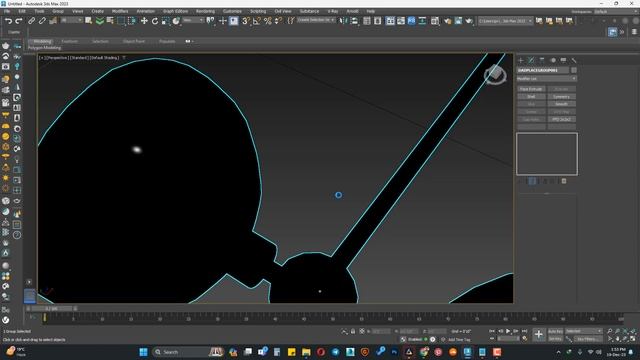The height and width of the screenshot is (360, 640).
Task: Toggle the Window/Crossing selection icon
Action: pos(131,21)
